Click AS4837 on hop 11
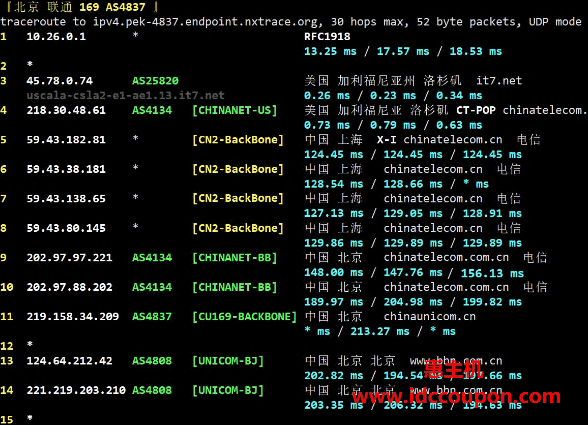 152,317
